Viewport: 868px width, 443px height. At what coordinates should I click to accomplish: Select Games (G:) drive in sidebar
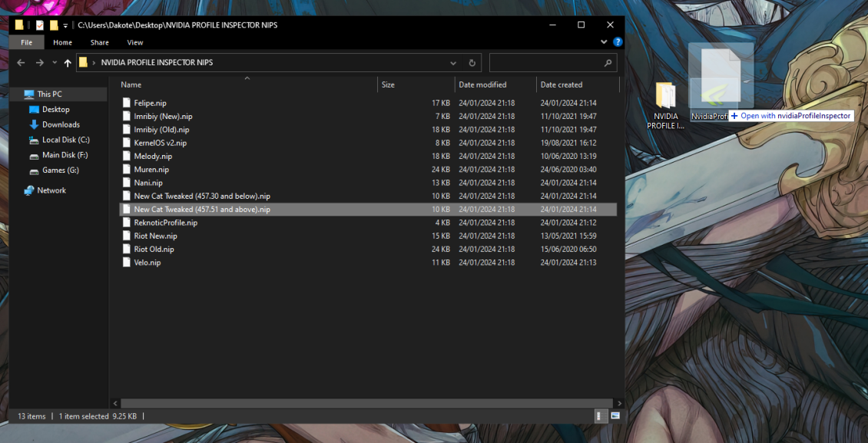(60, 170)
